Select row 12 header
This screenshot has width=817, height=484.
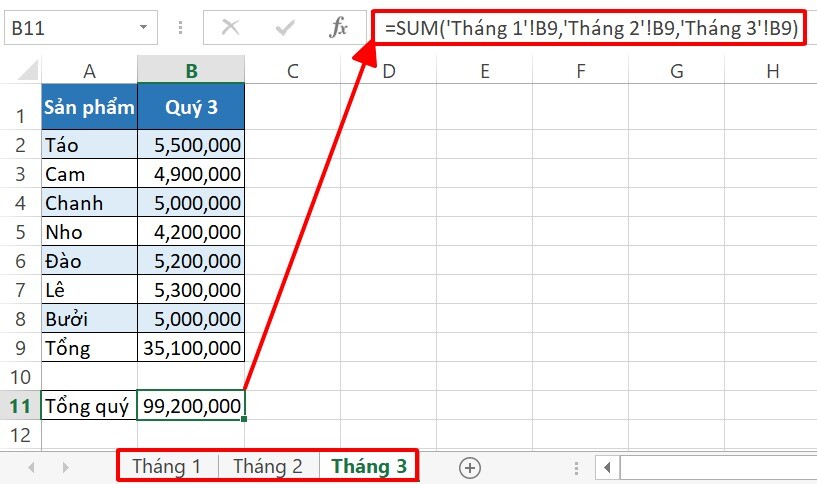(x=20, y=435)
